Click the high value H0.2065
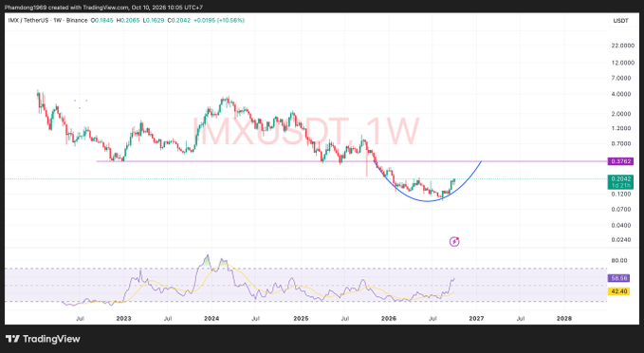This screenshot has height=353, width=644. 128,20
